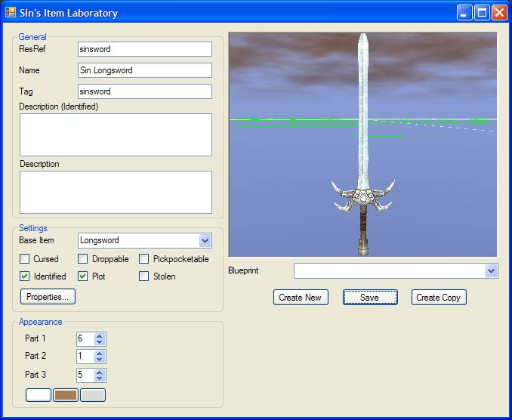The height and width of the screenshot is (420, 512).
Task: Click the Create Copy button
Action: [440, 298]
